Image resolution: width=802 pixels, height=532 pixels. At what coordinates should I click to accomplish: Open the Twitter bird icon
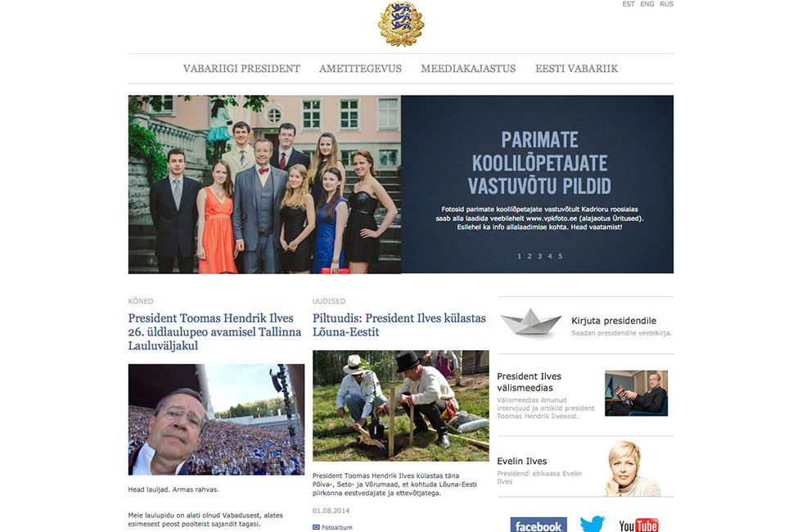(x=592, y=525)
